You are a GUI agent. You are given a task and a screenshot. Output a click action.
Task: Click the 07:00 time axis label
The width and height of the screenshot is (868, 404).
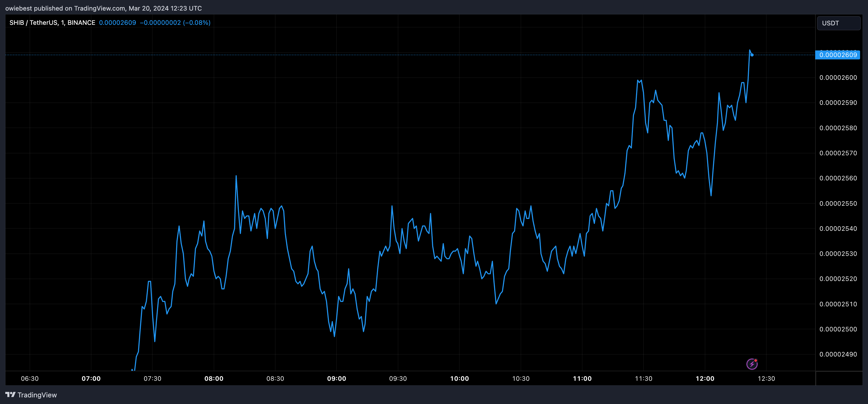pyautogui.click(x=91, y=378)
